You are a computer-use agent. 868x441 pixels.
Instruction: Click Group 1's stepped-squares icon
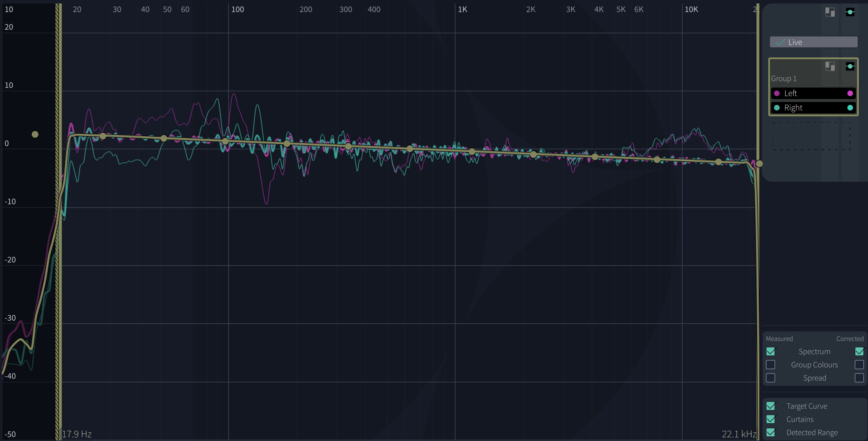(x=829, y=66)
